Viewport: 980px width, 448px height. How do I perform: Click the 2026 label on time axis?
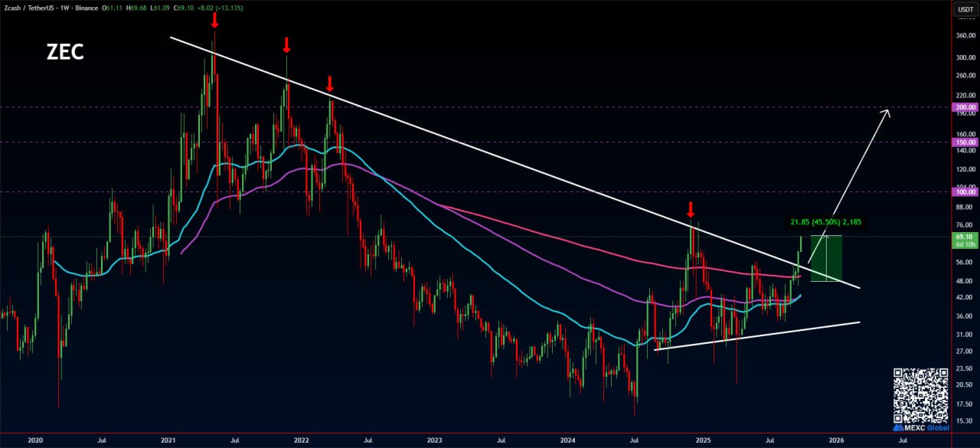pos(836,440)
